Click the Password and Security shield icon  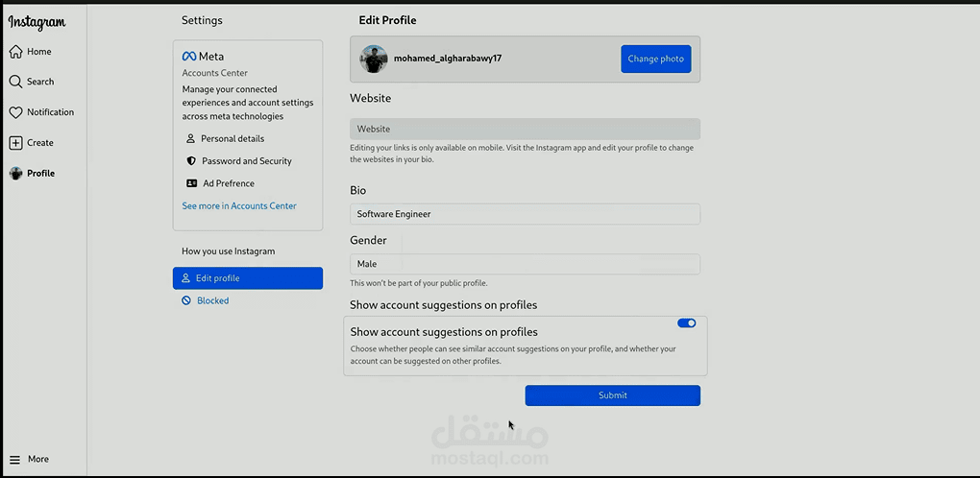[191, 161]
